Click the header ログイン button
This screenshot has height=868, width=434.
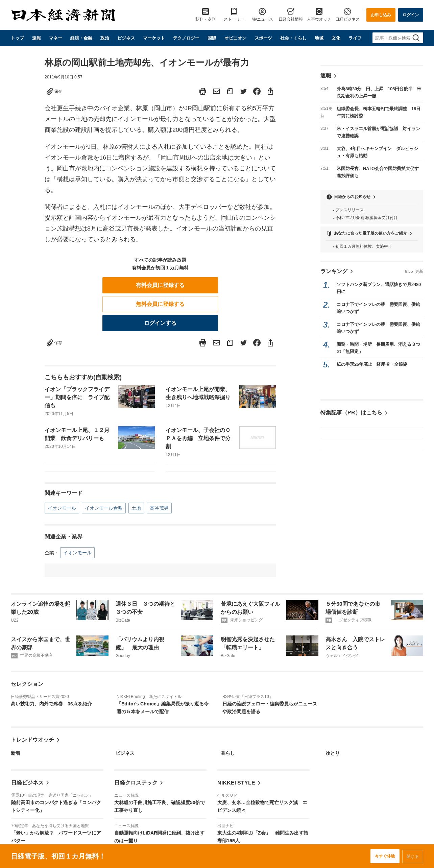[411, 15]
